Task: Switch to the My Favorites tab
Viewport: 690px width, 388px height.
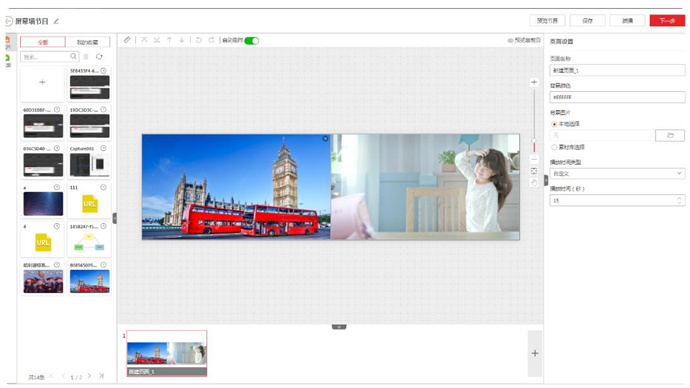Action: 88,42
